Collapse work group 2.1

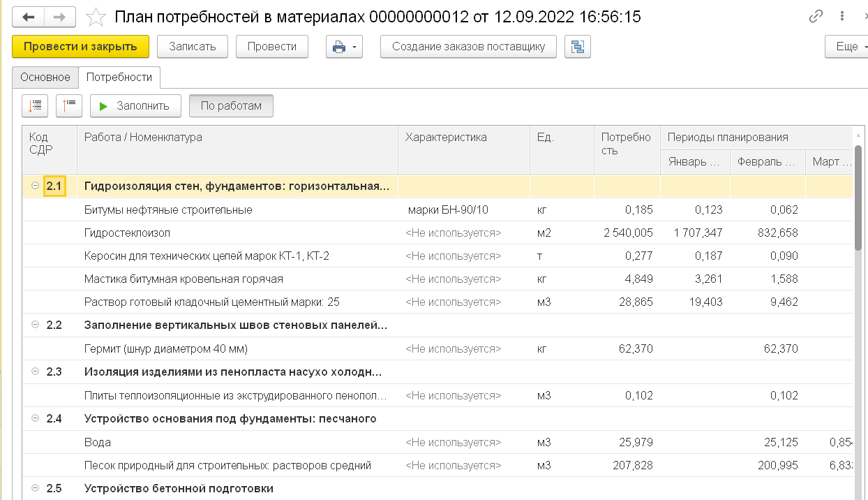click(35, 186)
